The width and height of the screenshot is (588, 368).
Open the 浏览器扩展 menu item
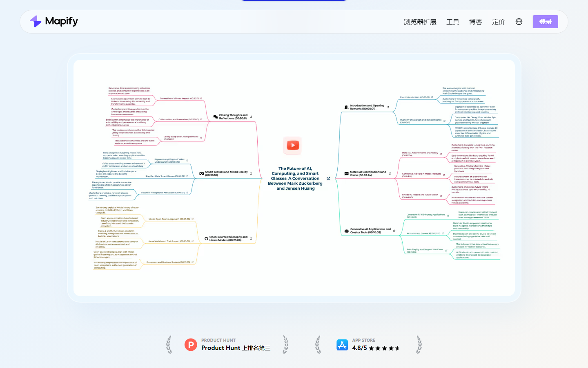[x=420, y=22]
